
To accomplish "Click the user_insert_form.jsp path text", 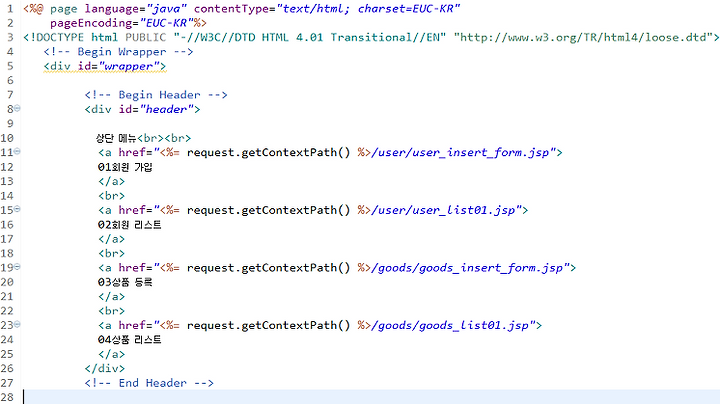I will pyautogui.click(x=461, y=152).
